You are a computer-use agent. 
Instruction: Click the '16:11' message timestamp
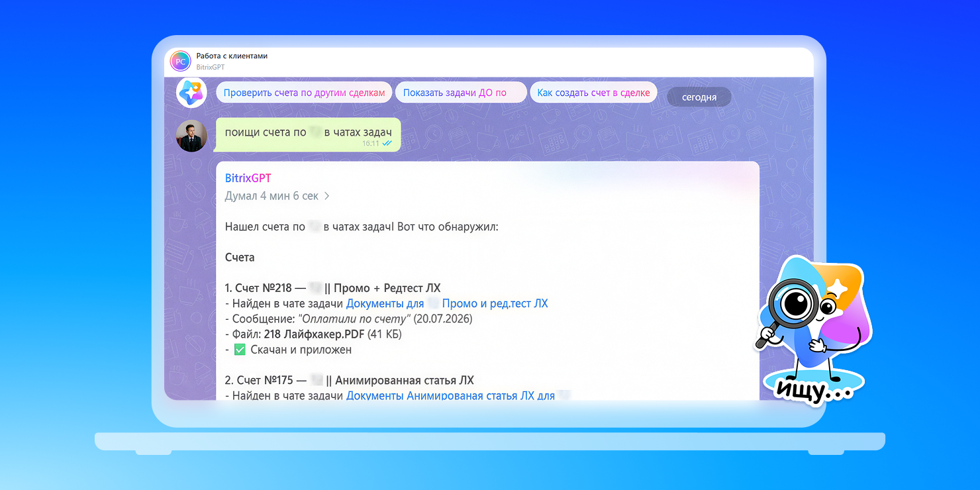[x=371, y=143]
